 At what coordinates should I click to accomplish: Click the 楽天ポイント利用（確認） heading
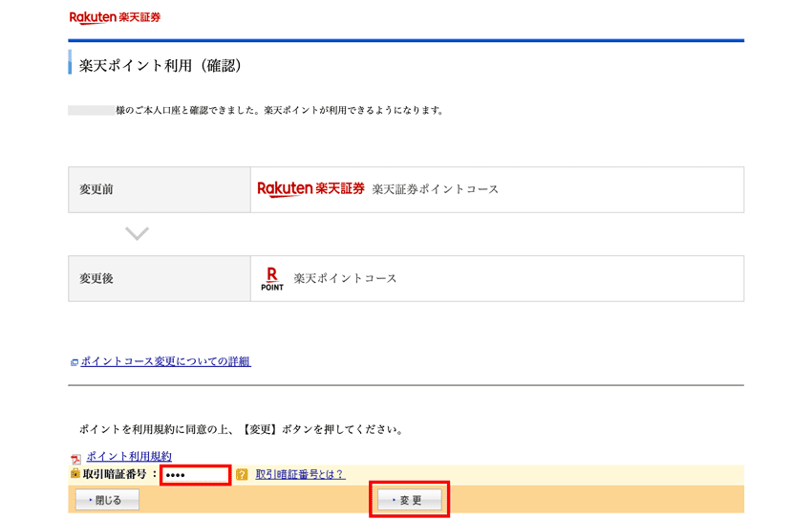pyautogui.click(x=160, y=66)
